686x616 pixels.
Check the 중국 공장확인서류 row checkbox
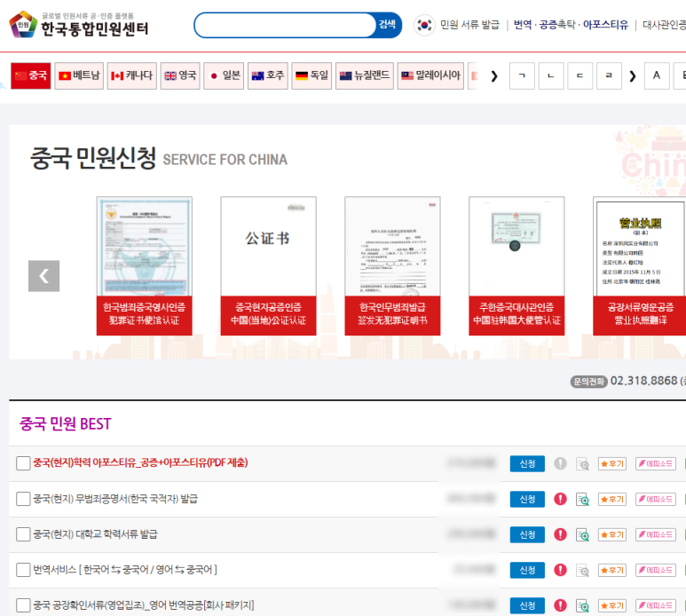(23, 605)
